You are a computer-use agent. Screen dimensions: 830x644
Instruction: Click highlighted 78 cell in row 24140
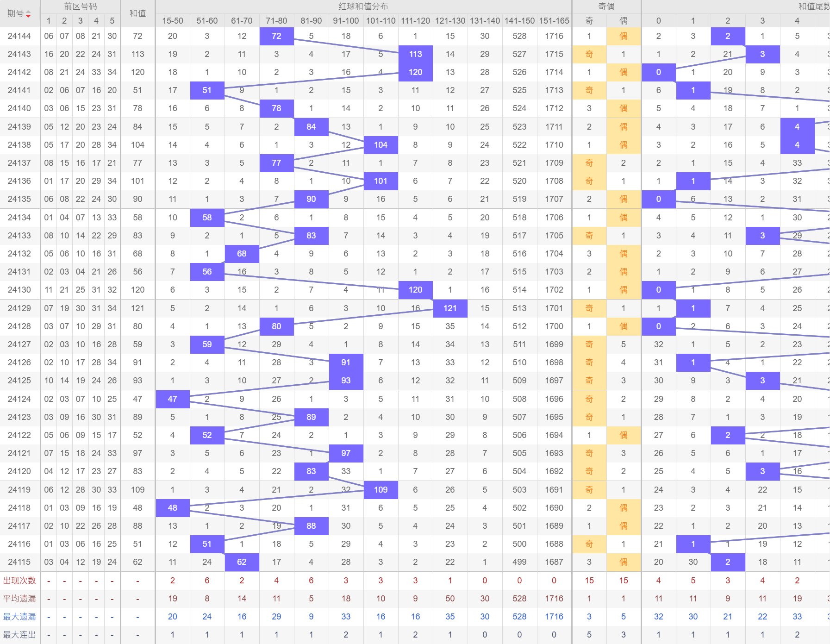[276, 108]
